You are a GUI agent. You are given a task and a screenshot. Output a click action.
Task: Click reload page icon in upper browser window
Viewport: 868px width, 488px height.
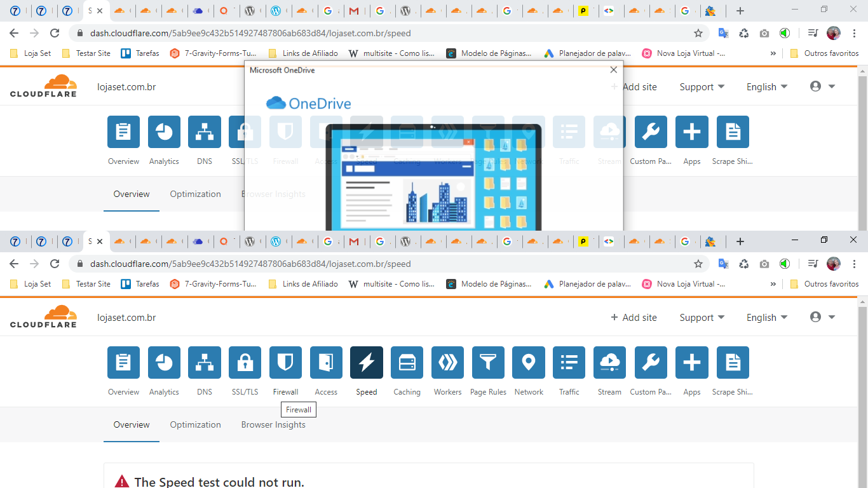coord(55,33)
